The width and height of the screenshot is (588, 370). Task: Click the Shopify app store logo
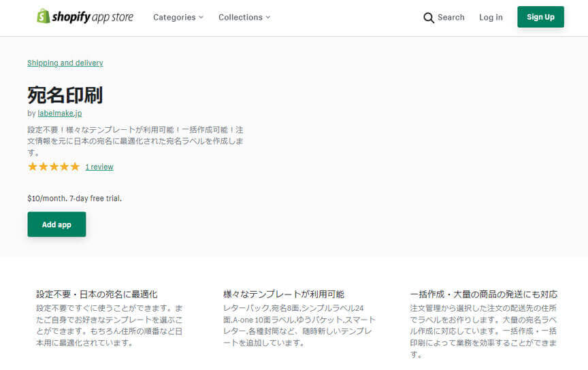click(85, 17)
